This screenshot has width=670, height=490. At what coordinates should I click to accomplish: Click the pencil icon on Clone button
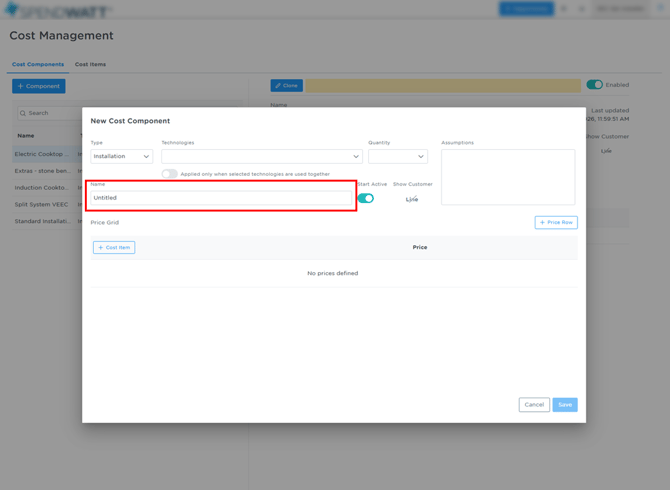tap(278, 86)
